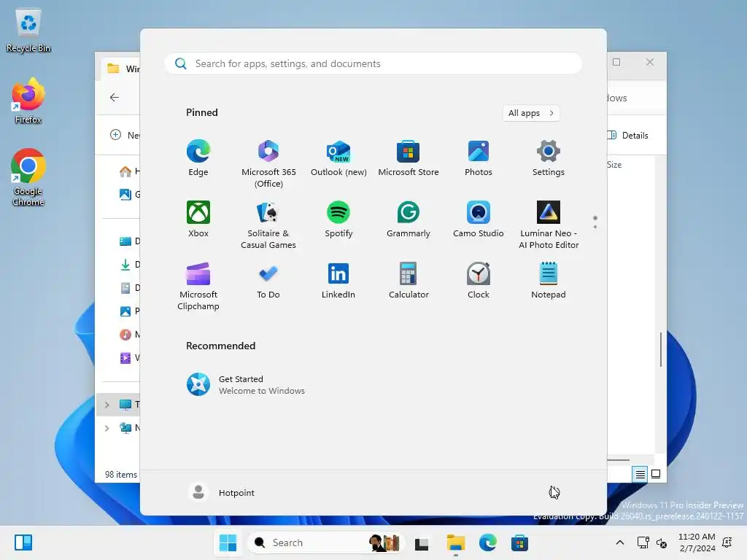Open Microsoft Edge from taskbar
Viewport: 747px width, 560px height.
click(487, 542)
